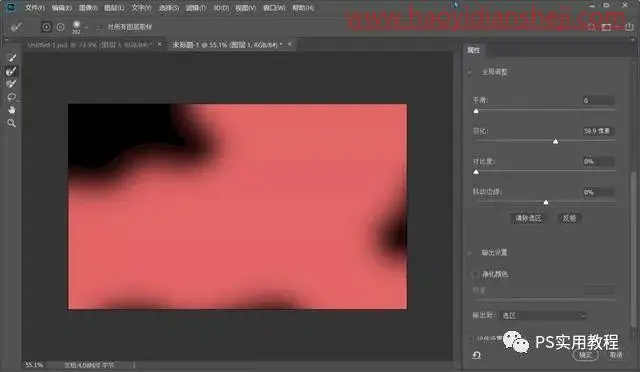Click the Photoshop Ps logo icon
The image size is (640, 372).
(11, 7)
